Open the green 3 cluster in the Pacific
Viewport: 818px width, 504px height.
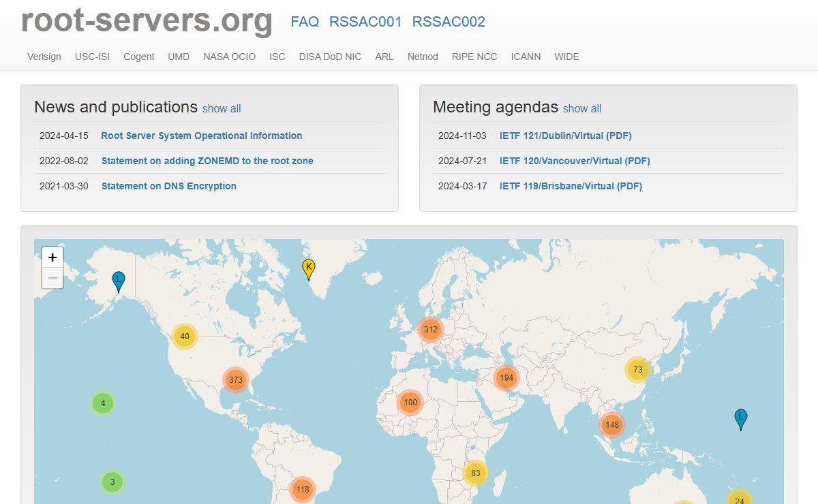pos(112,482)
